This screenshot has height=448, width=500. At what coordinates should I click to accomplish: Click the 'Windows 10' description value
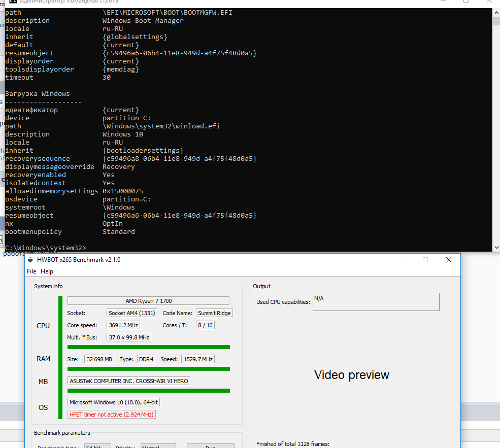123,134
